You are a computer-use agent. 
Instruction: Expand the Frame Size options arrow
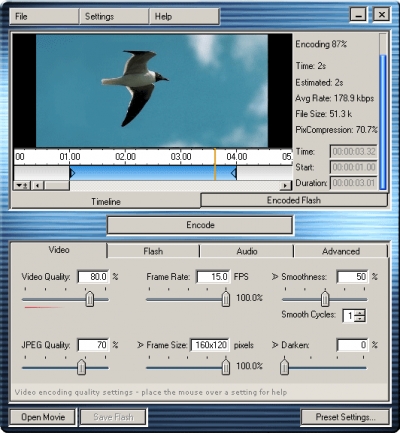click(x=140, y=345)
